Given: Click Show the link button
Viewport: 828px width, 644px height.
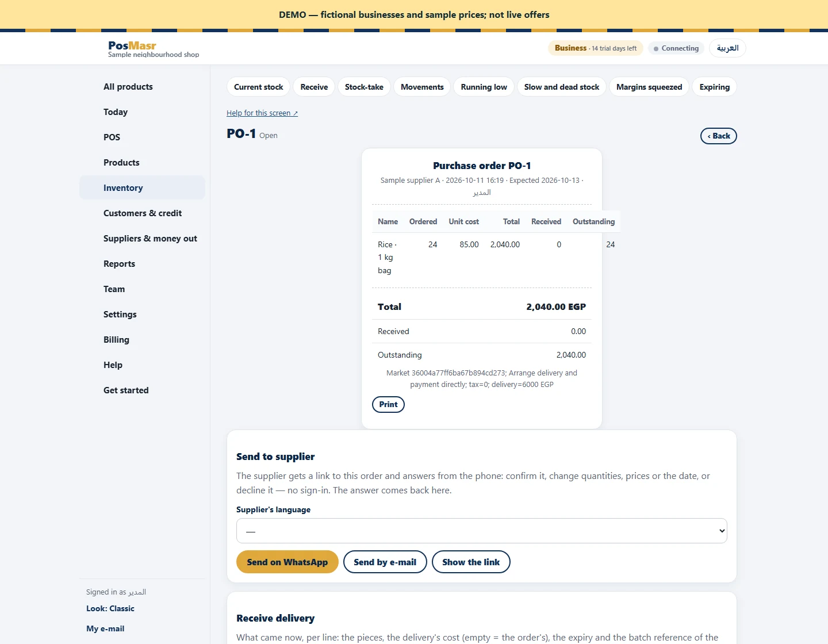Looking at the screenshot, I should point(471,562).
